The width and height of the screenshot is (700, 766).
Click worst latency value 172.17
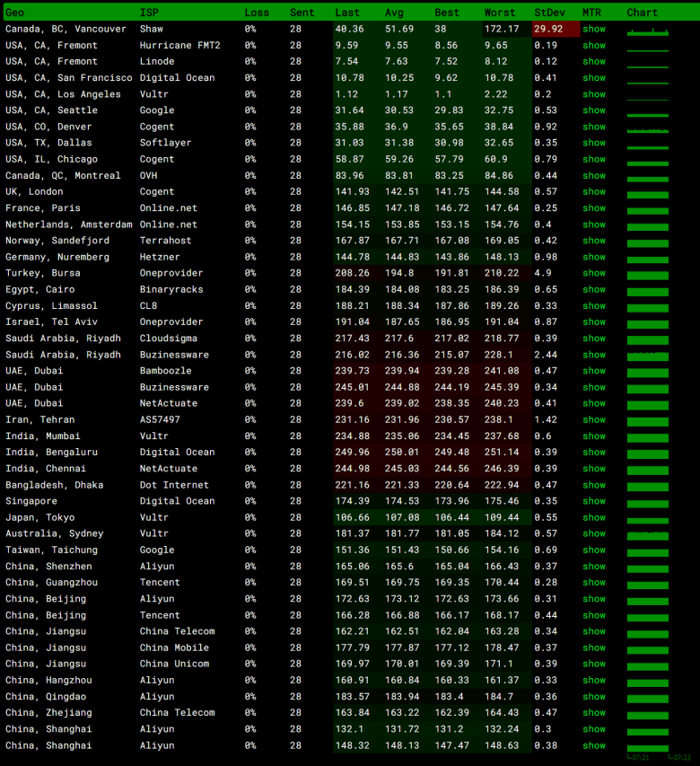click(502, 29)
